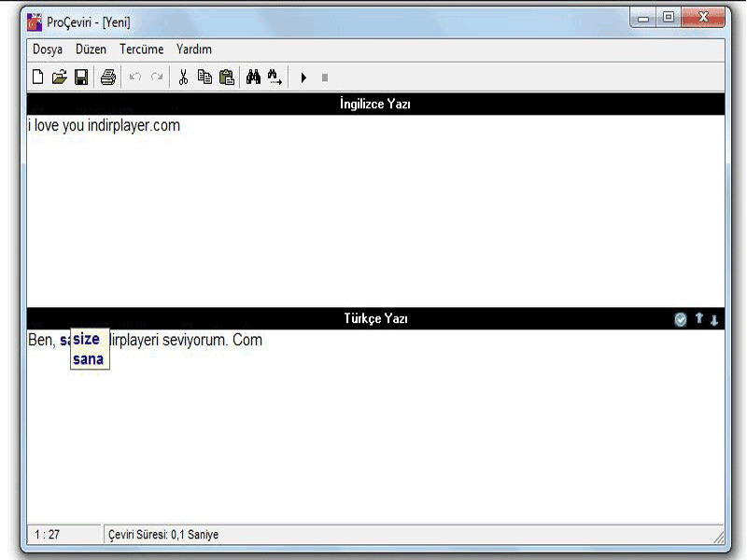Click inside the İngilizce Yazı text area

tap(373, 215)
